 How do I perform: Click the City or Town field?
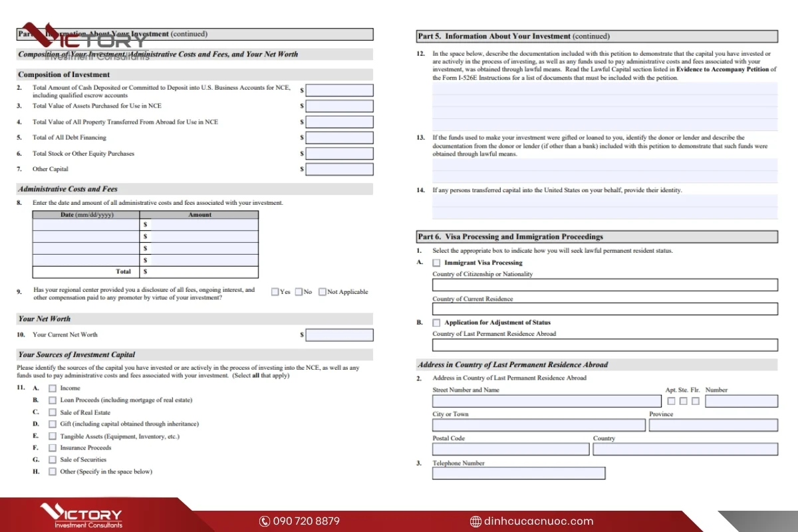tap(539, 425)
